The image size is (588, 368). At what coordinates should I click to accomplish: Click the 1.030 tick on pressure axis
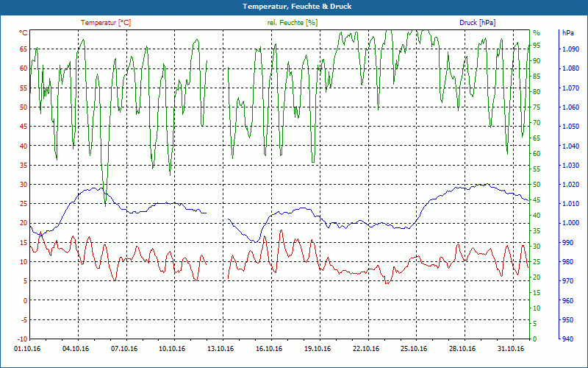tap(571, 165)
